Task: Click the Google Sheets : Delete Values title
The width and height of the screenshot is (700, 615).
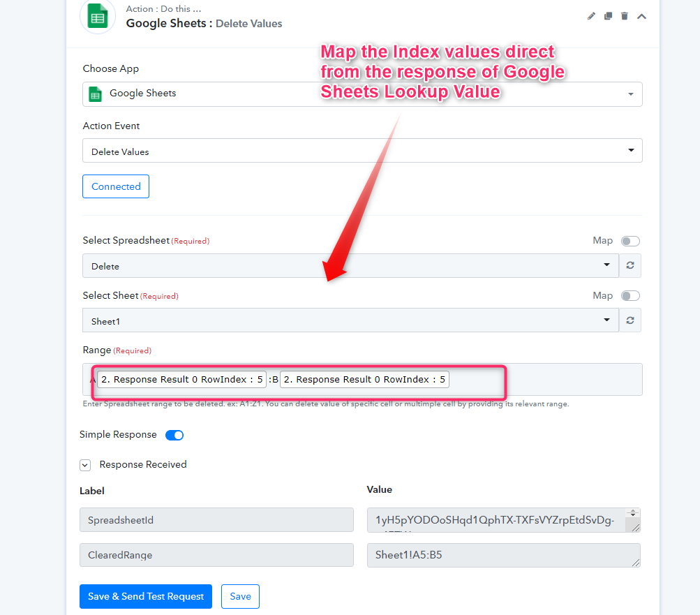Action: tap(204, 23)
